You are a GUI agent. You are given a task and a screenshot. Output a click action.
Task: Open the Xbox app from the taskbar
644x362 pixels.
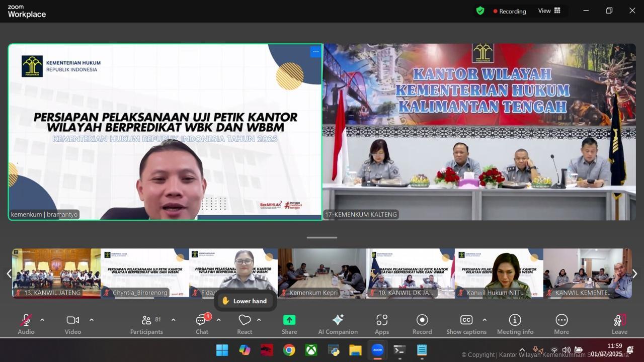pos(311,350)
